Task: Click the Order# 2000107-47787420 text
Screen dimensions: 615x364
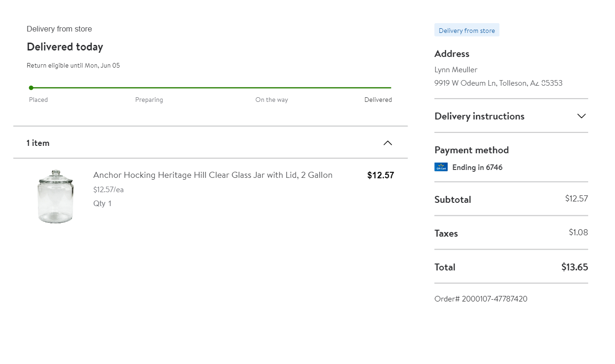Action: pos(481,299)
